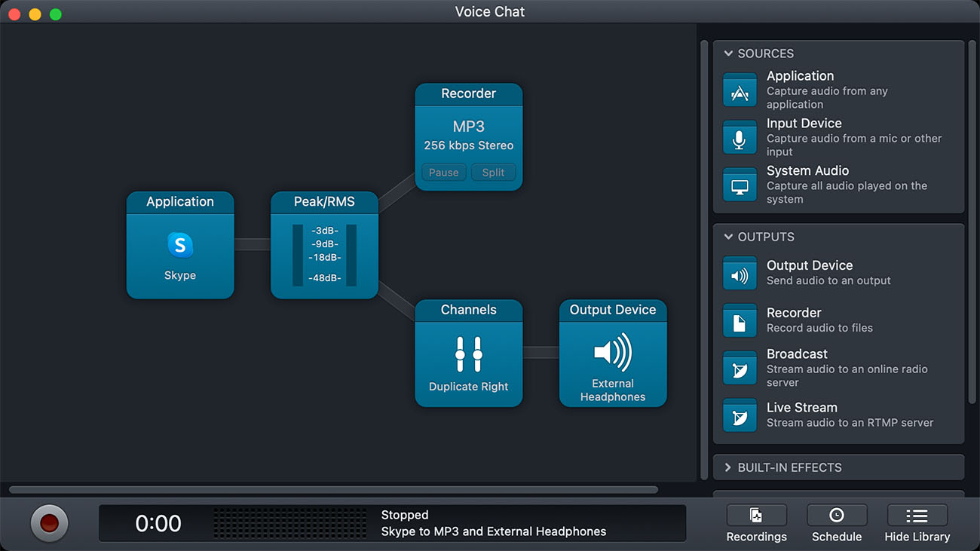This screenshot has width=980, height=551.
Task: Select the Broadcast satellite dish icon
Action: [740, 369]
